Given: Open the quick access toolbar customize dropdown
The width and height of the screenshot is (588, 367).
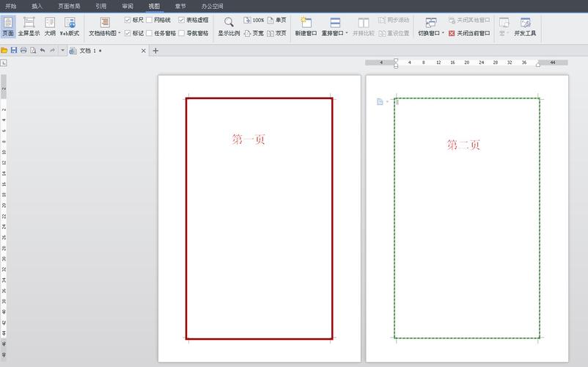Looking at the screenshot, I should (62, 51).
